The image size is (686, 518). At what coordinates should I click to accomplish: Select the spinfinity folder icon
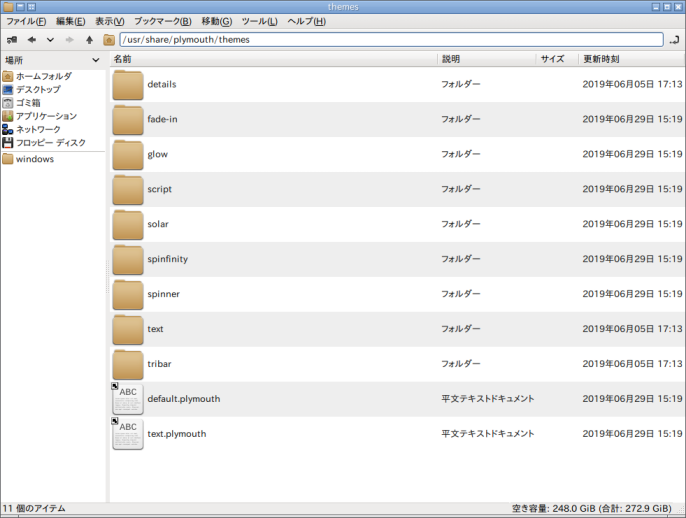pos(128,259)
